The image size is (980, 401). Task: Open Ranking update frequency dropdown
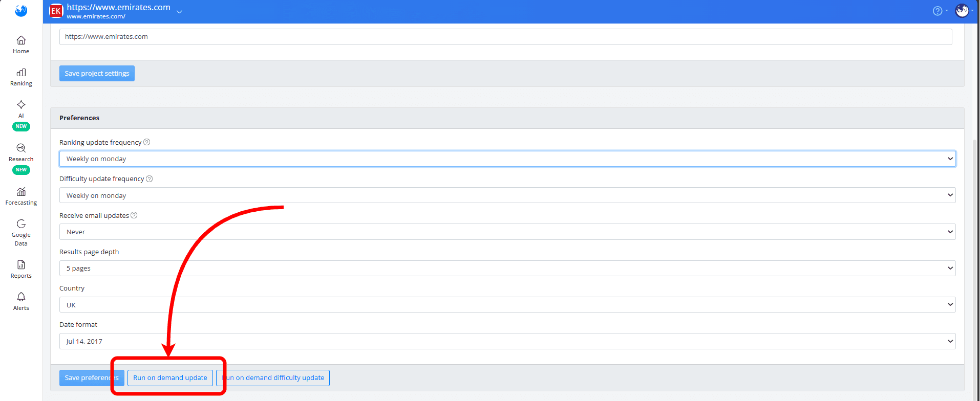pos(507,159)
